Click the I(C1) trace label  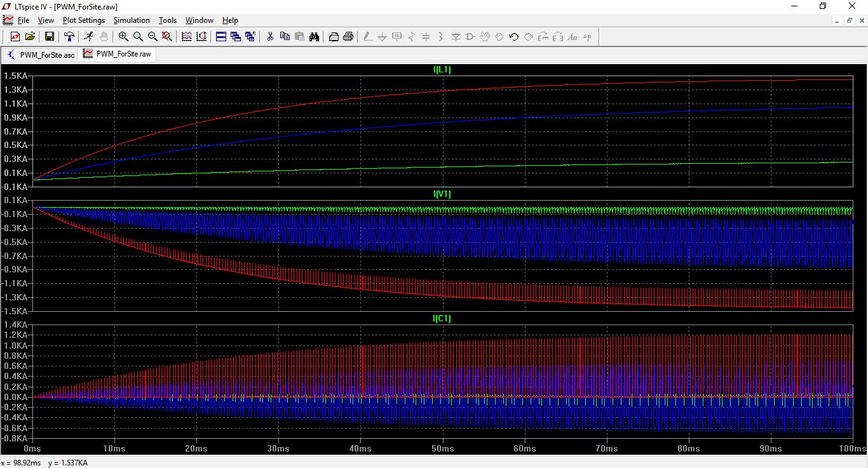[442, 318]
